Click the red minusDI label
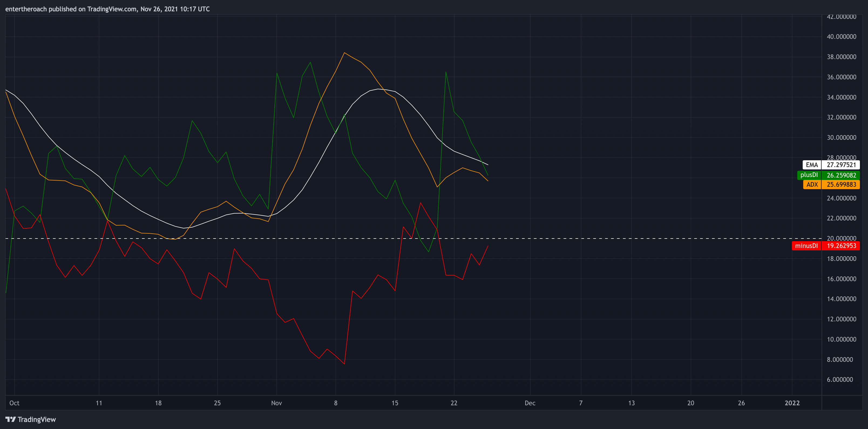The image size is (868, 429). coord(806,246)
